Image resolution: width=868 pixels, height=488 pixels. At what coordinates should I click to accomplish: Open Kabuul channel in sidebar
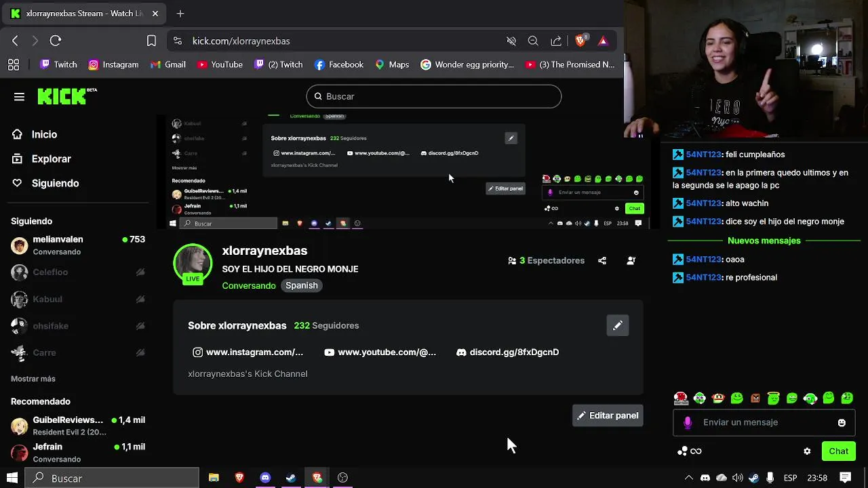79,299
